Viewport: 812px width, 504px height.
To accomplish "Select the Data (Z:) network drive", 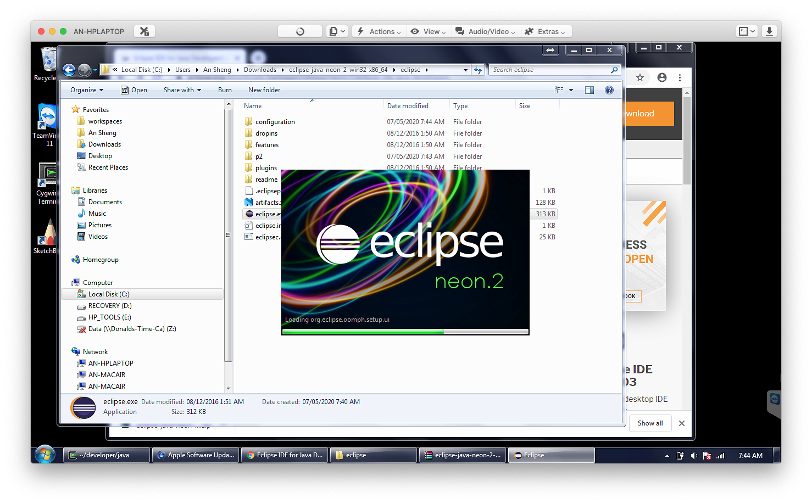I will coord(132,329).
